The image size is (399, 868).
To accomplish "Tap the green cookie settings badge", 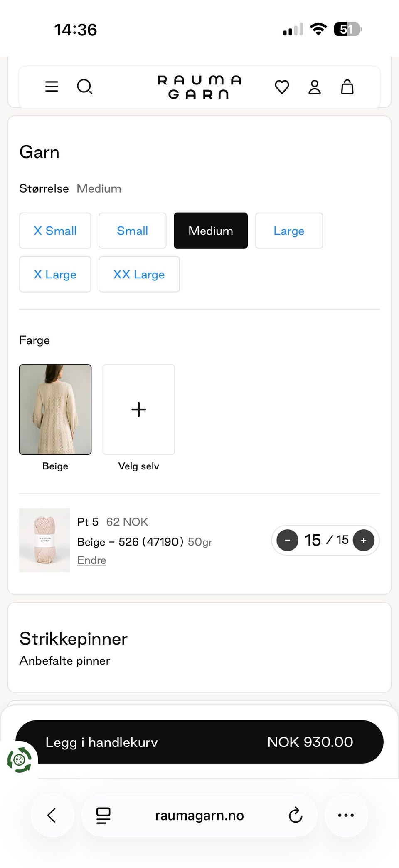I will click(19, 760).
